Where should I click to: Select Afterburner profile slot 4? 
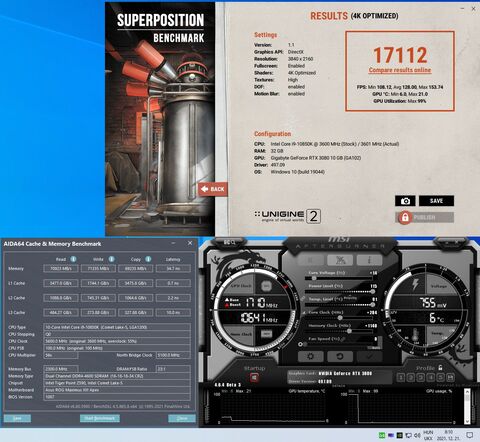pos(430,377)
